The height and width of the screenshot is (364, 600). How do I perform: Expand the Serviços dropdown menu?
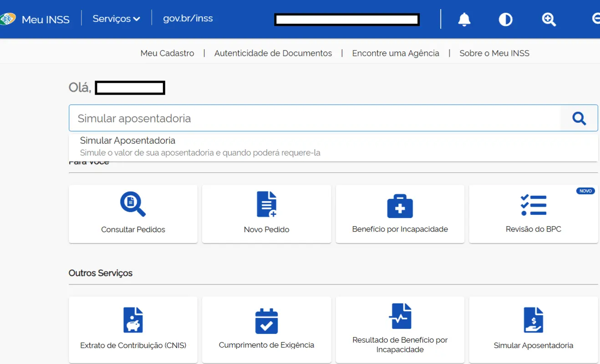pos(116,19)
